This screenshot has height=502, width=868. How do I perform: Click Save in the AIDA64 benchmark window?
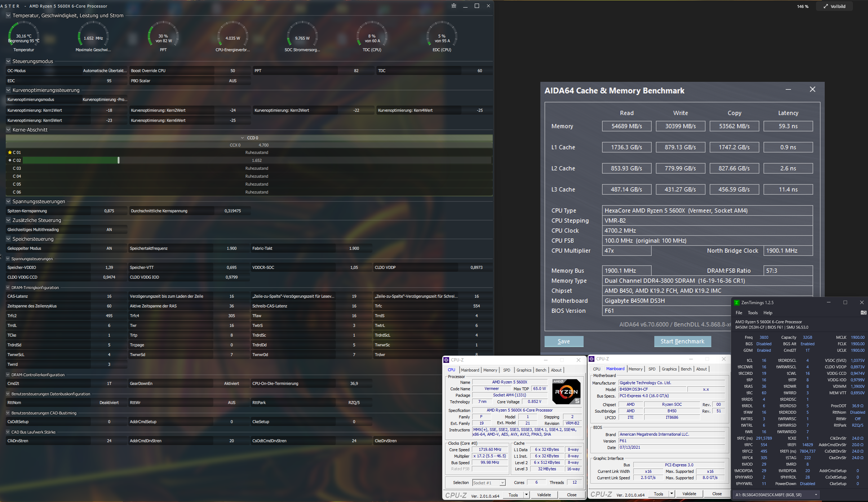[564, 341]
